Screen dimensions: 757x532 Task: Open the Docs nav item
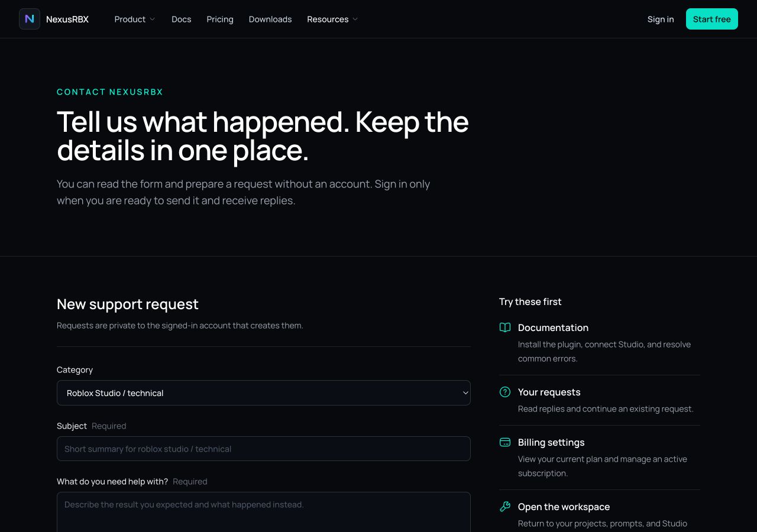point(181,19)
